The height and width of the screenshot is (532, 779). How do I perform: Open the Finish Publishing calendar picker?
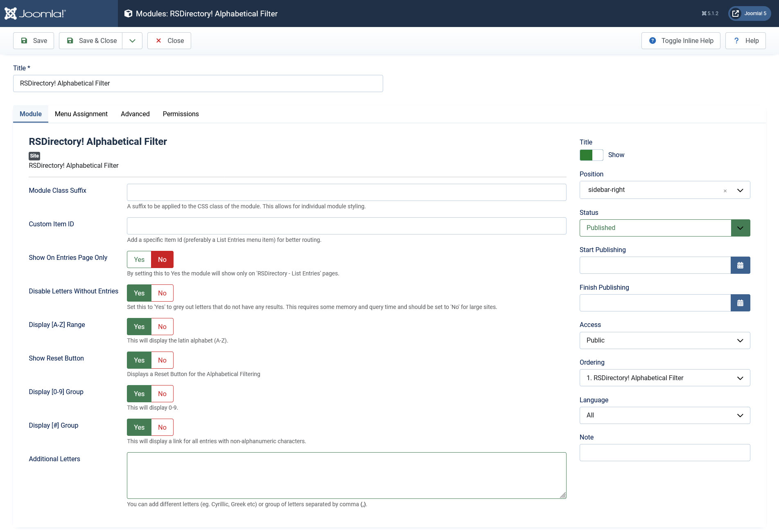740,303
